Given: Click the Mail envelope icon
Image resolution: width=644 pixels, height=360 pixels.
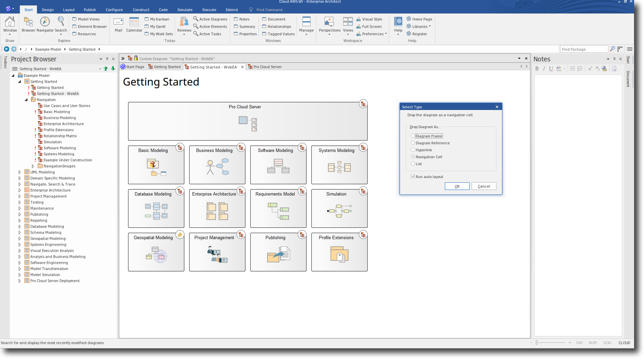Looking at the screenshot, I should pos(118,22).
